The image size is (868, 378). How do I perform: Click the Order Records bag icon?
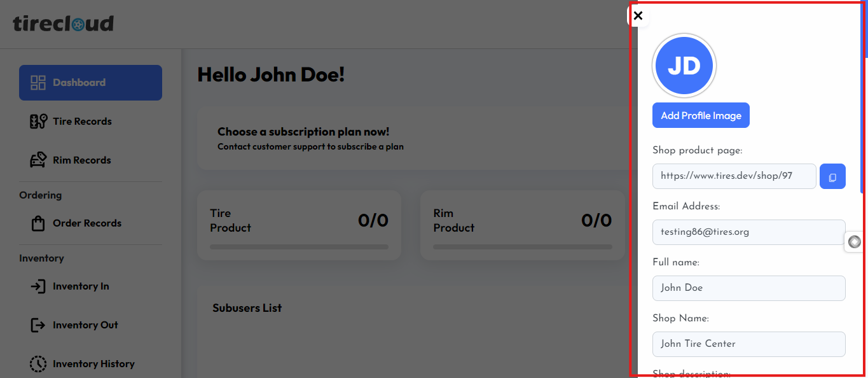pos(38,223)
